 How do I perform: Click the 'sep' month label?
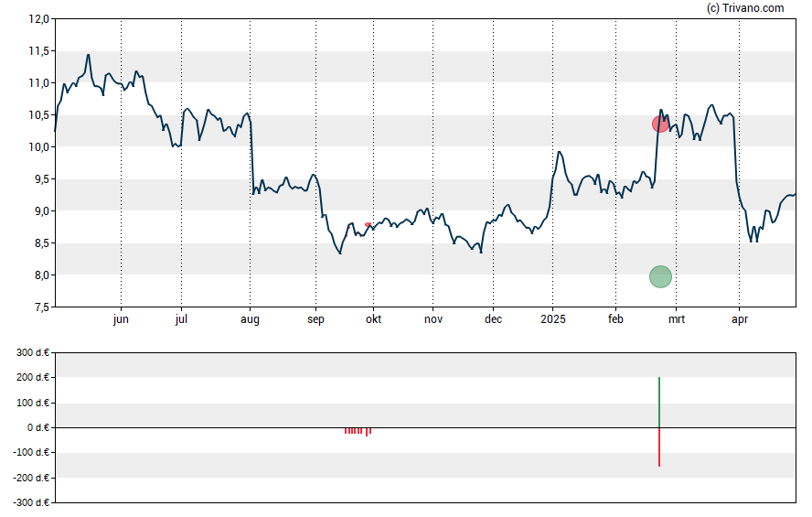click(315, 319)
